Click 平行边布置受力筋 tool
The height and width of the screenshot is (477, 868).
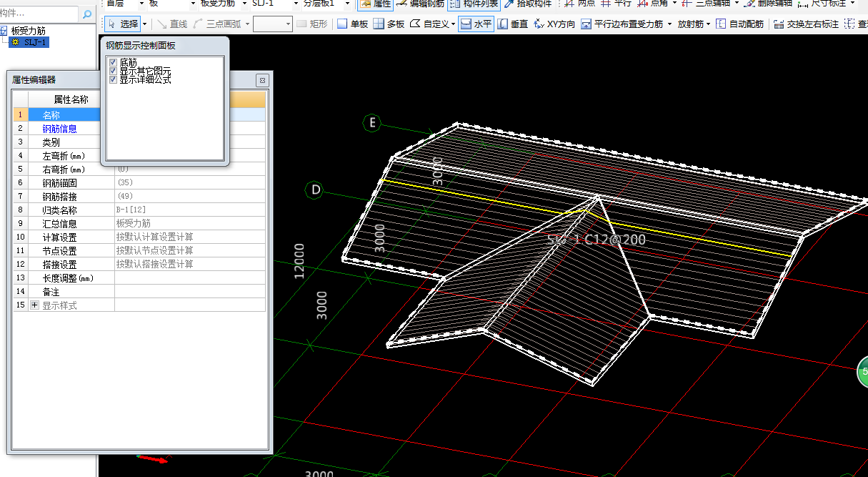point(622,24)
